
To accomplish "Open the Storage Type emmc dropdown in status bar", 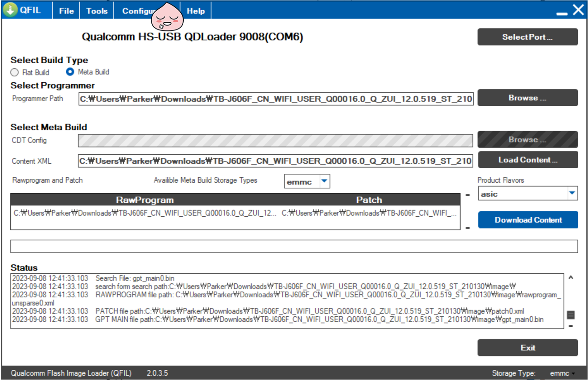I will click(x=562, y=373).
